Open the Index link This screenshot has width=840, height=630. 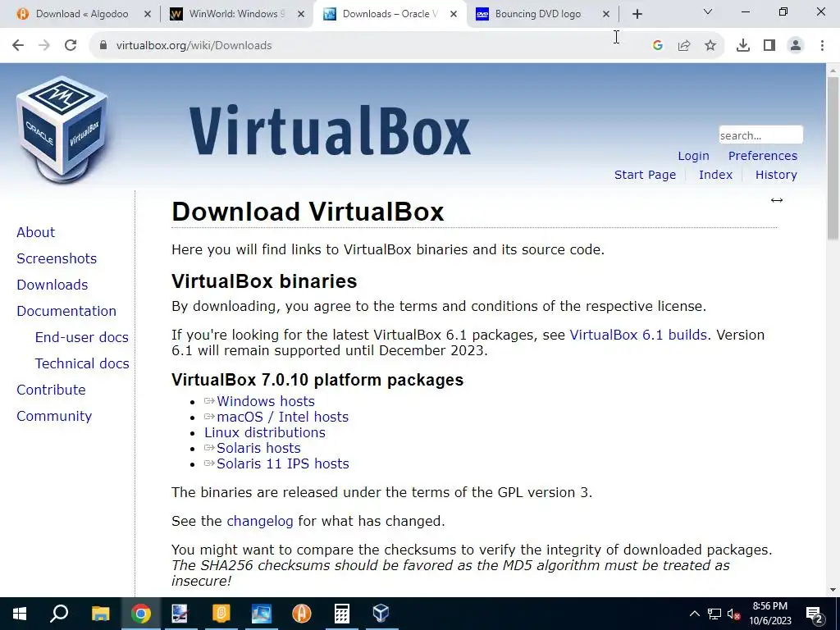(715, 175)
